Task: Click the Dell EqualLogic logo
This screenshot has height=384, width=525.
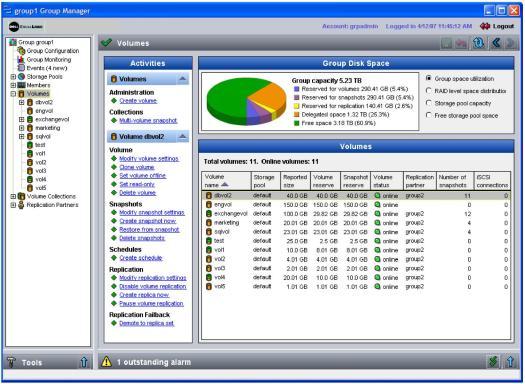Action: (x=26, y=26)
